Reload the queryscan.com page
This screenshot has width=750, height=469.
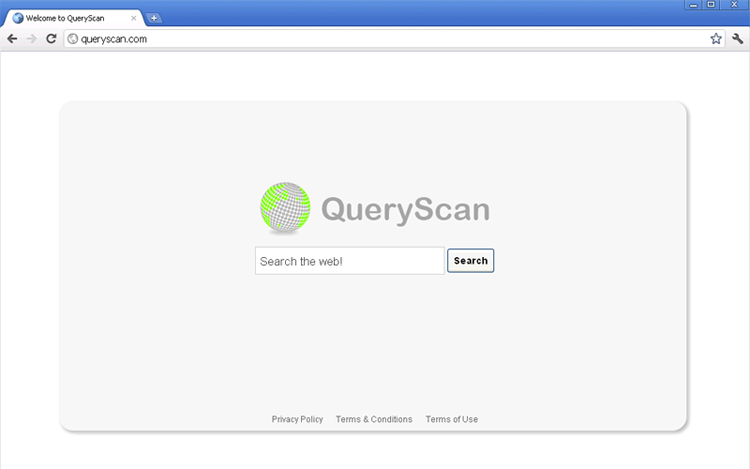pyautogui.click(x=51, y=39)
